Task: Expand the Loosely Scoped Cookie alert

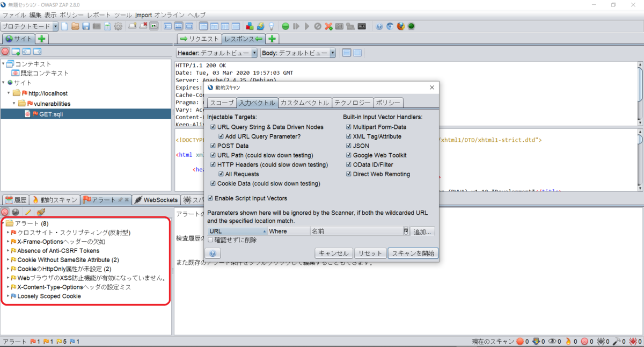Action: 8,296
